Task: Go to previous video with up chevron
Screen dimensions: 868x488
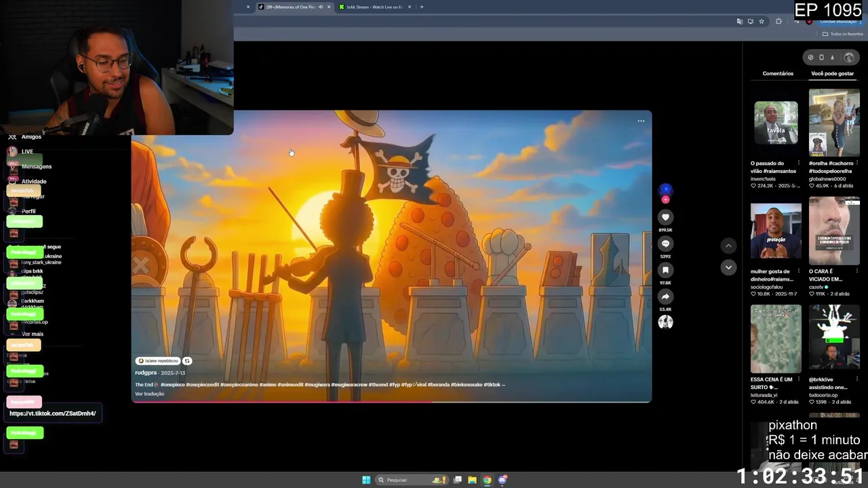Action: coord(728,245)
